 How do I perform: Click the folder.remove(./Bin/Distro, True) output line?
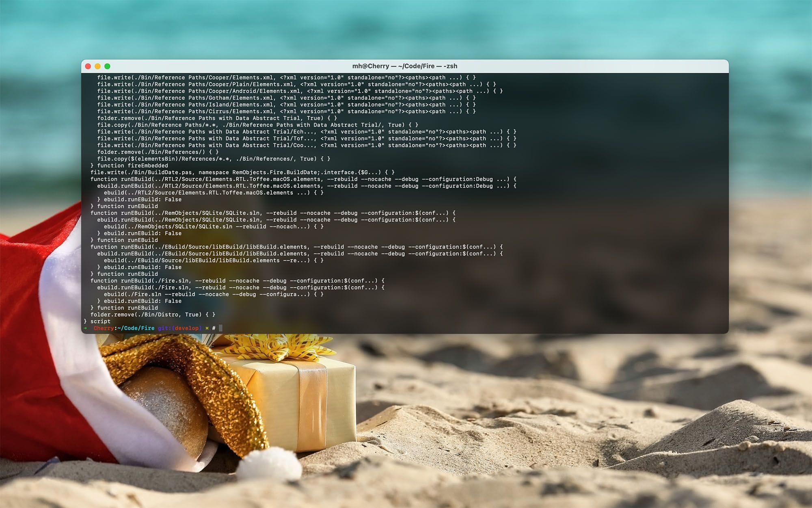[153, 315]
